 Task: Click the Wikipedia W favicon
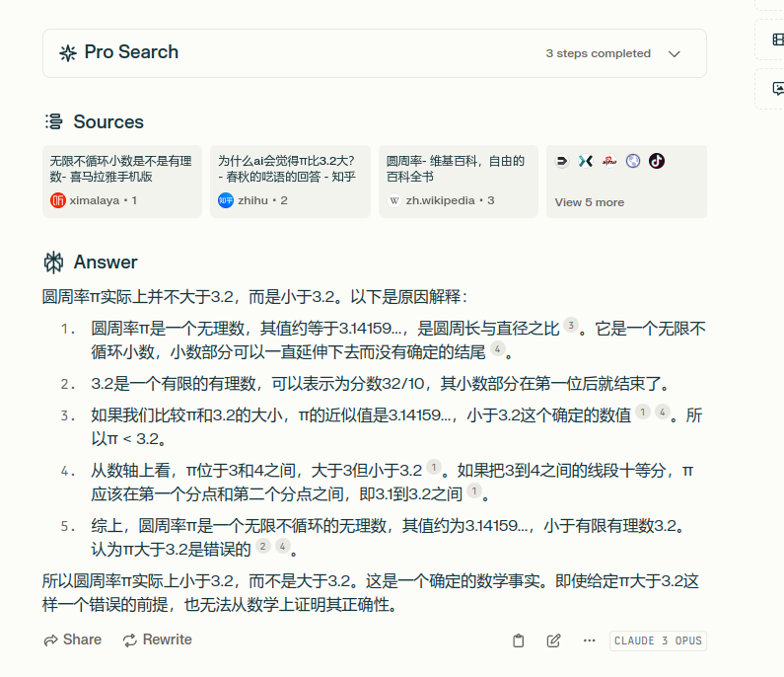[394, 200]
